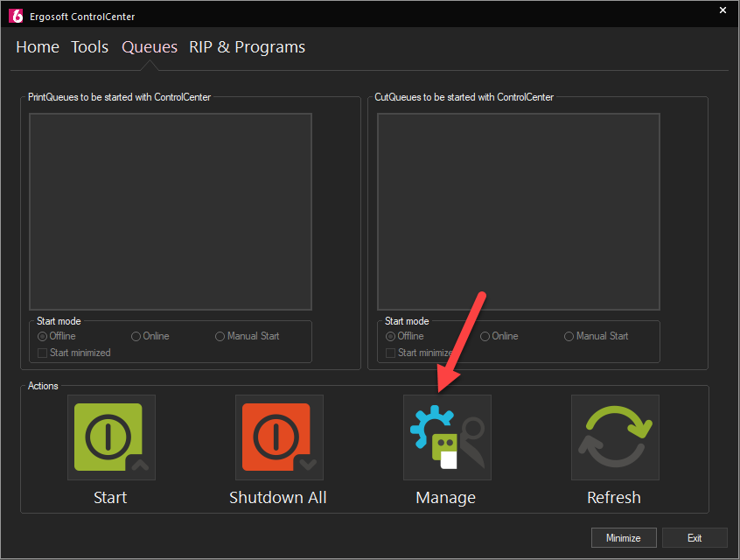Select the Queues tab

150,47
